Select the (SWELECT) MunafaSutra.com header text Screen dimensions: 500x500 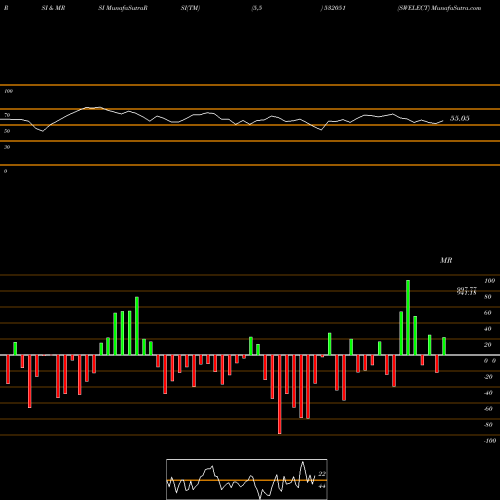tap(439, 8)
